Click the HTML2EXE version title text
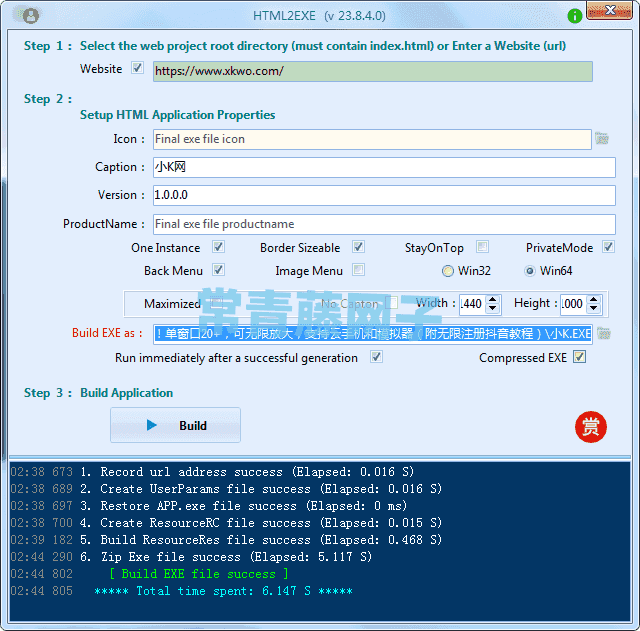640x631 pixels. tap(319, 16)
